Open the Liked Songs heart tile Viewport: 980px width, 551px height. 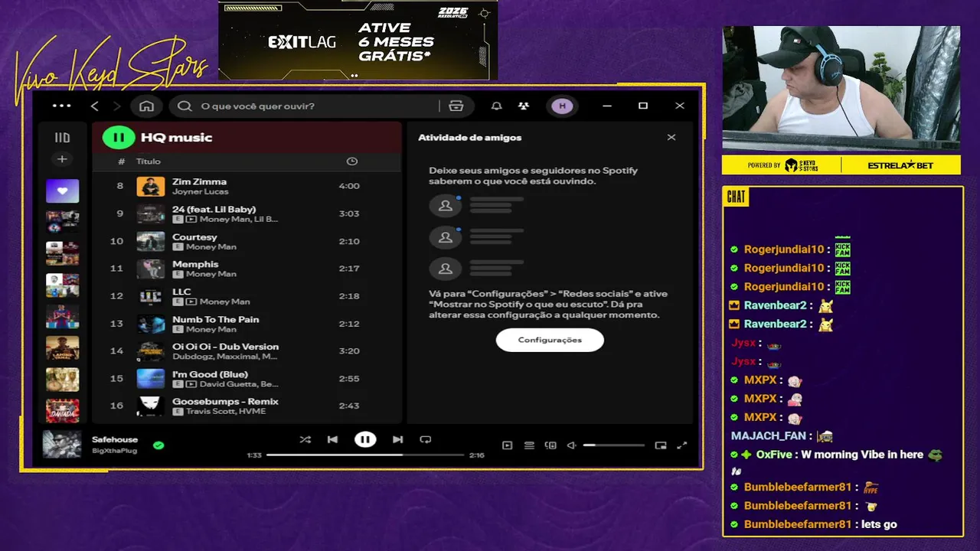tap(62, 191)
